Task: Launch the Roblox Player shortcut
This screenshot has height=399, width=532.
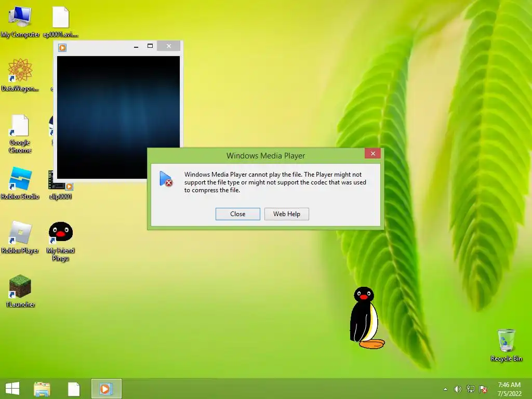Action: (x=20, y=237)
